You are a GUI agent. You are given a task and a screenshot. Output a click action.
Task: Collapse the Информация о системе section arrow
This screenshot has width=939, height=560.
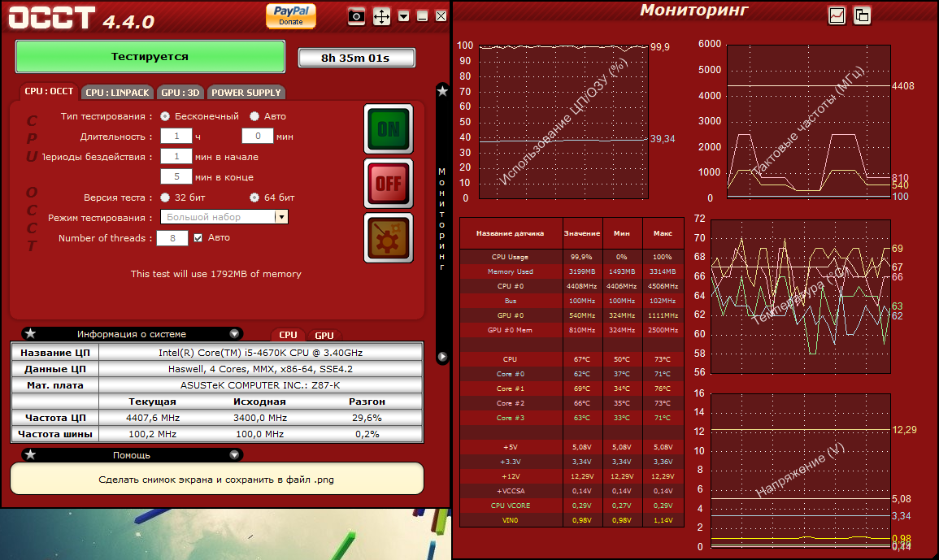click(234, 333)
